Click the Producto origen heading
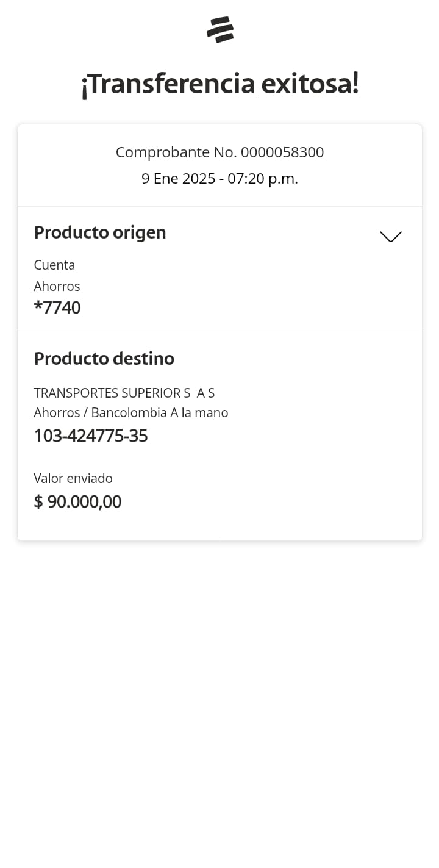 tap(100, 232)
